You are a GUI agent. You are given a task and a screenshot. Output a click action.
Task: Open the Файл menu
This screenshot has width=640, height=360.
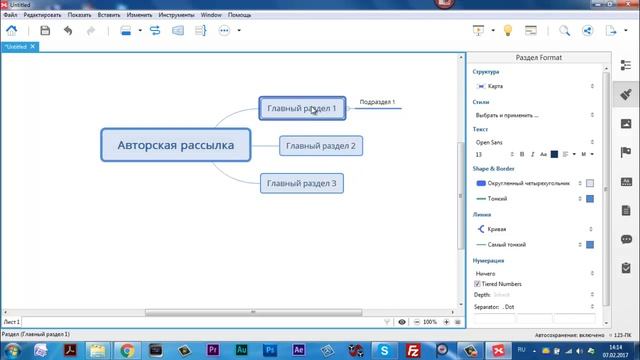click(10, 15)
